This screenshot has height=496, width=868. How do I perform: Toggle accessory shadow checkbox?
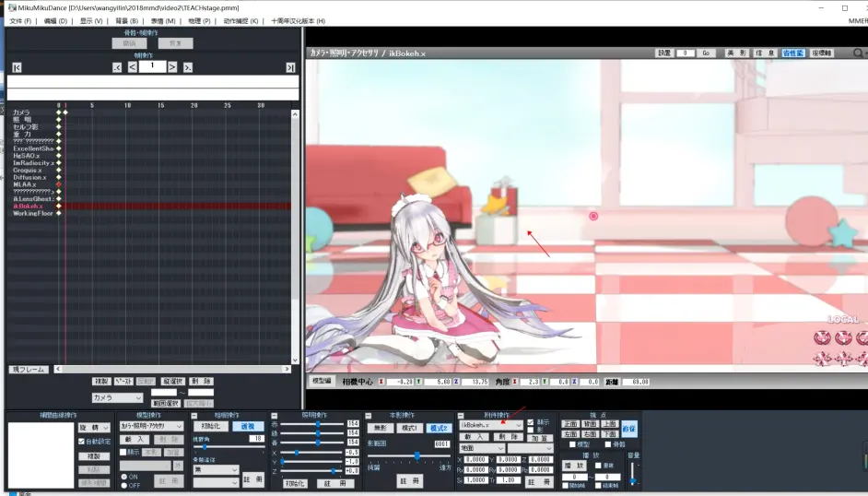531,431
